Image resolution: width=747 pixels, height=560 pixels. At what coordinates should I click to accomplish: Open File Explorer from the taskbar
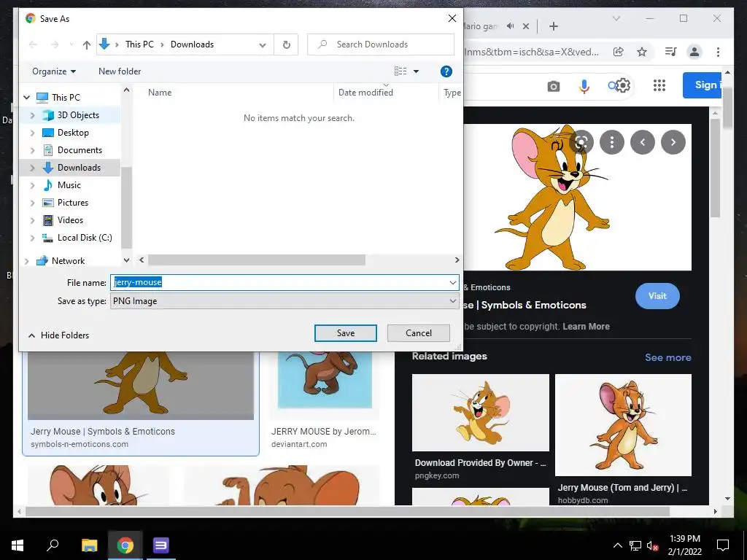tap(89, 545)
